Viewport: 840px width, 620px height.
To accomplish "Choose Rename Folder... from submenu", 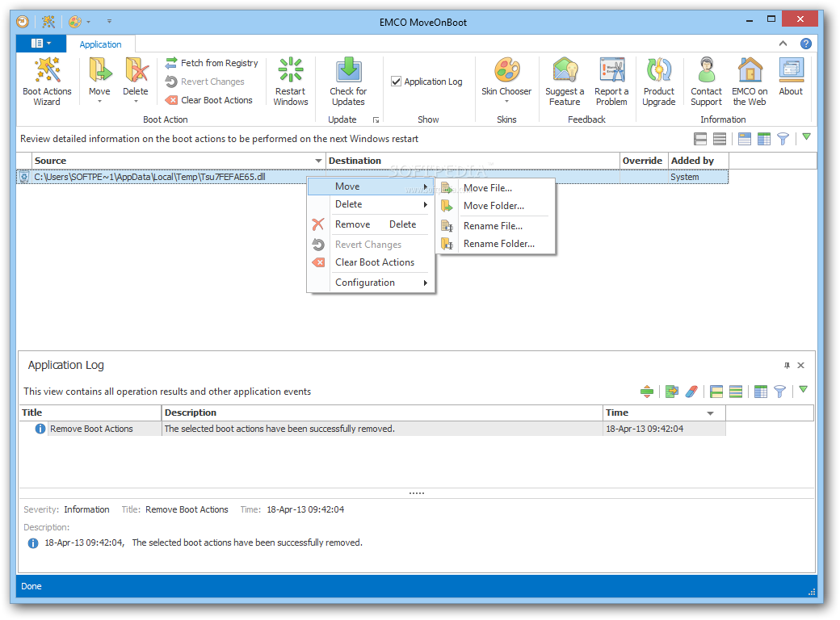I will 496,244.
